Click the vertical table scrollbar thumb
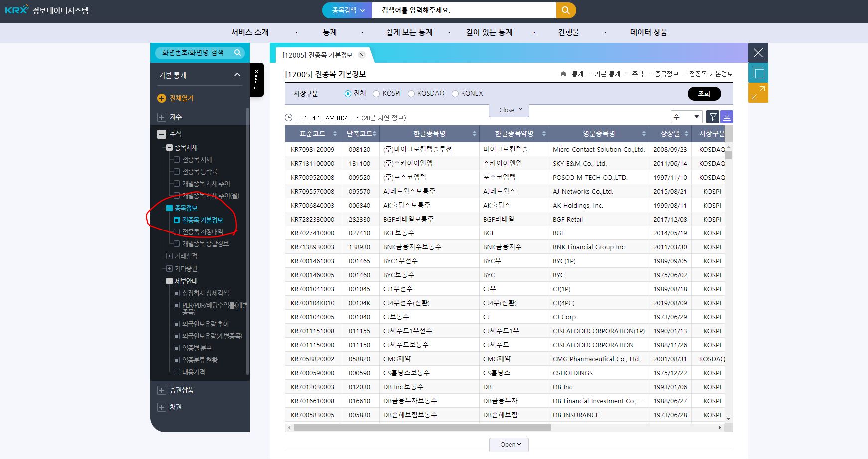 point(729,155)
